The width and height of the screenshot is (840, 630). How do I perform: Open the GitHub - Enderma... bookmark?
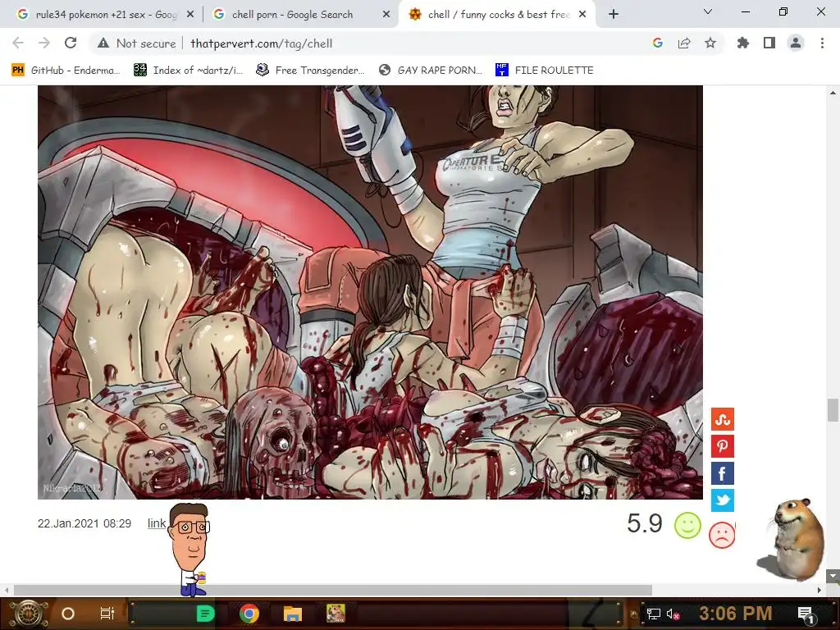pyautogui.click(x=66, y=71)
